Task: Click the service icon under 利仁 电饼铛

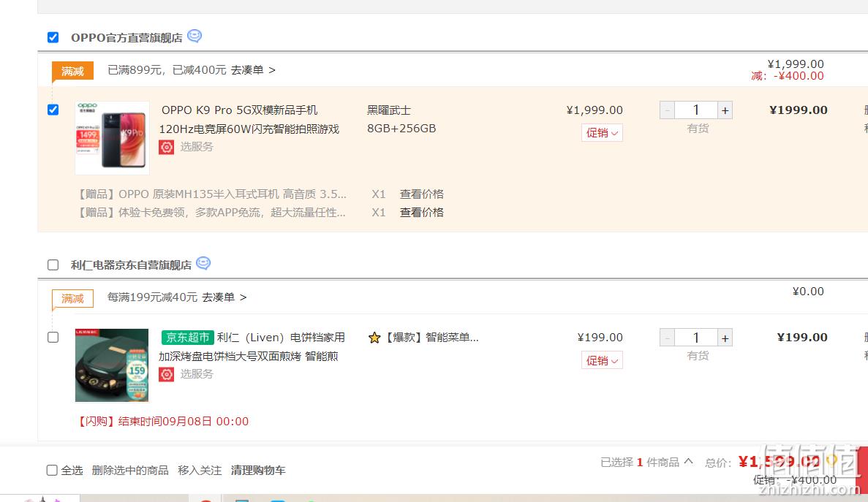Action: 167,374
